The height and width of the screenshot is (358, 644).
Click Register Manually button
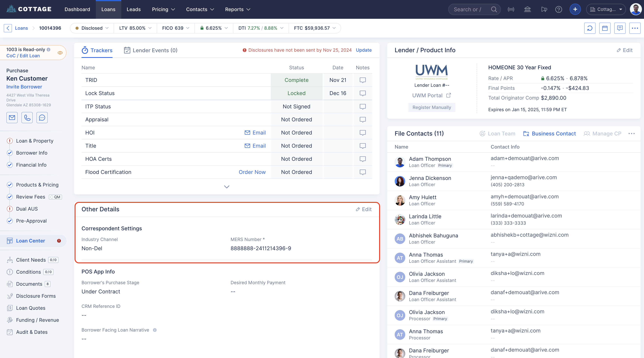[432, 107]
